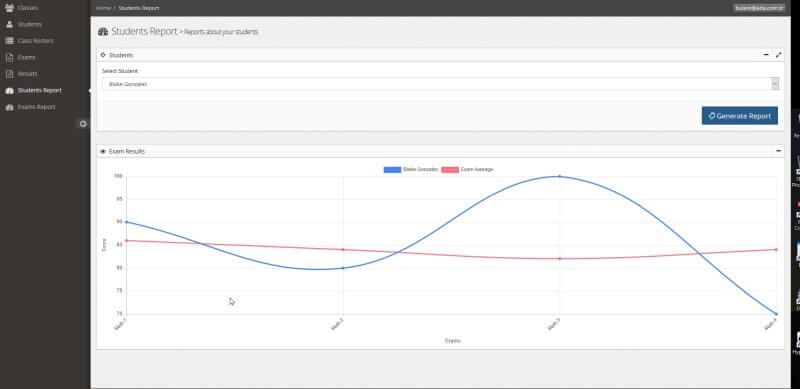Click the Math-2 axis label

337,324
